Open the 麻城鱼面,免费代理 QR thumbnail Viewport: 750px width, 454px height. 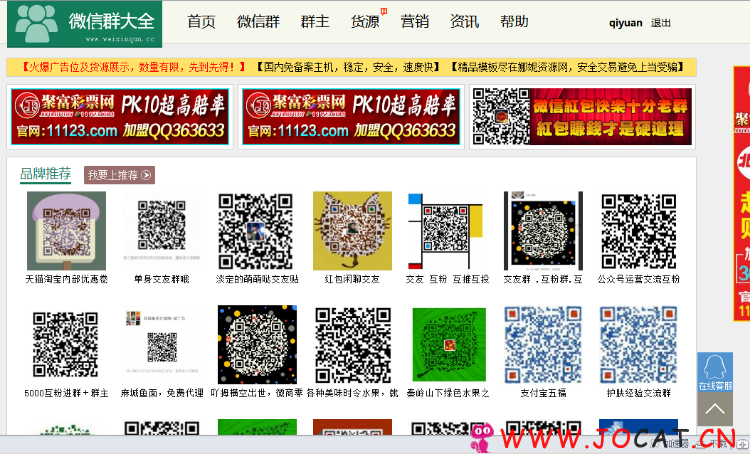162,345
